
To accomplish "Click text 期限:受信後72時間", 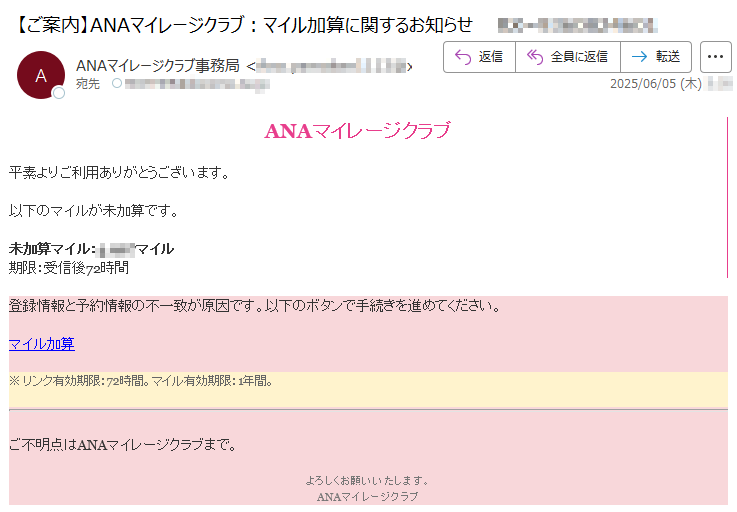I will [69, 268].
